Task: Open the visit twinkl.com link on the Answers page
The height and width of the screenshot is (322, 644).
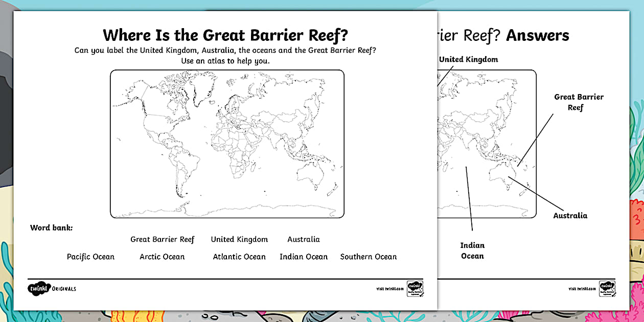Action: tap(583, 289)
